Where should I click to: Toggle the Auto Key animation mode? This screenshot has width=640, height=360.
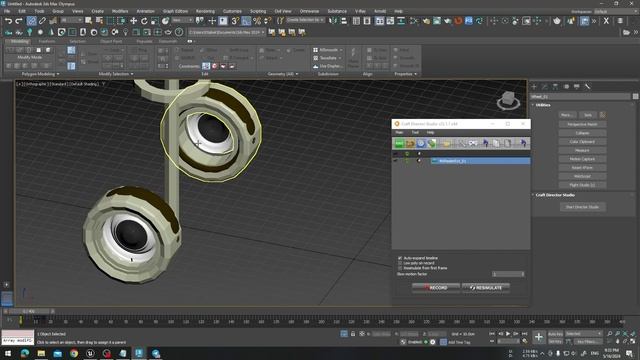coord(555,334)
